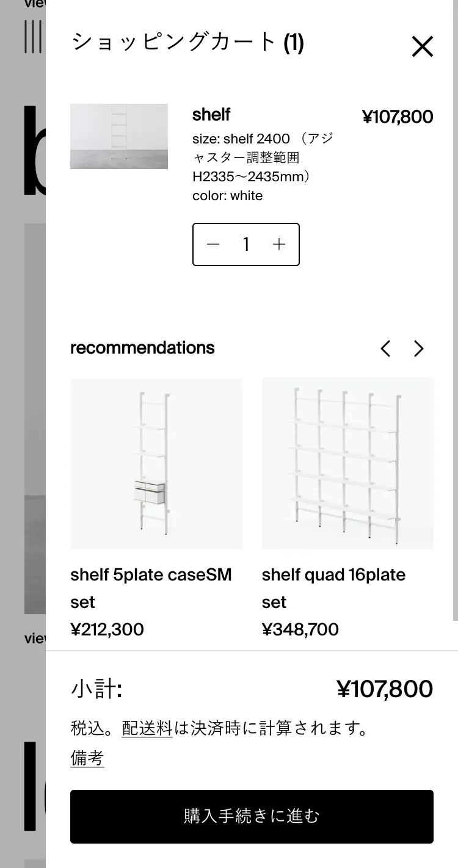Select the shelf quad 16plate set title
Image resolution: width=458 pixels, height=868 pixels.
pos(333,588)
